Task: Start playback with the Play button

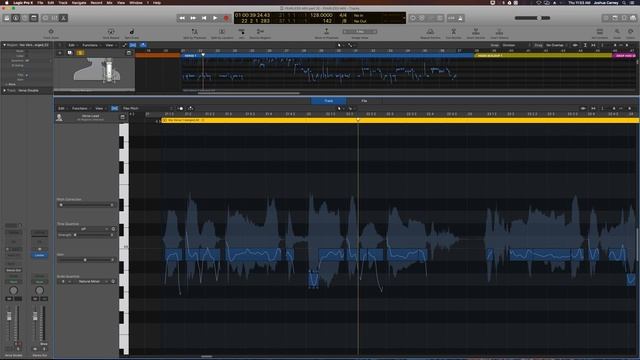Action: 215,18
